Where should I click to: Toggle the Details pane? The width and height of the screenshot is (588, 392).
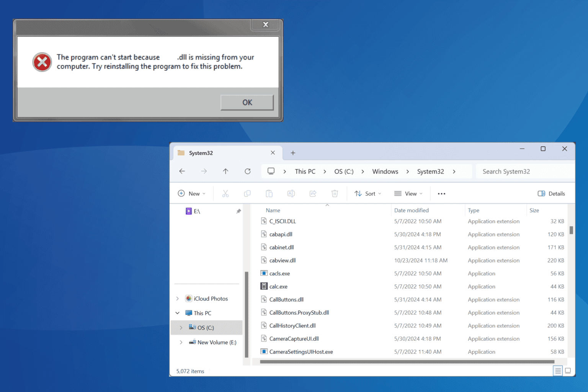click(x=551, y=194)
